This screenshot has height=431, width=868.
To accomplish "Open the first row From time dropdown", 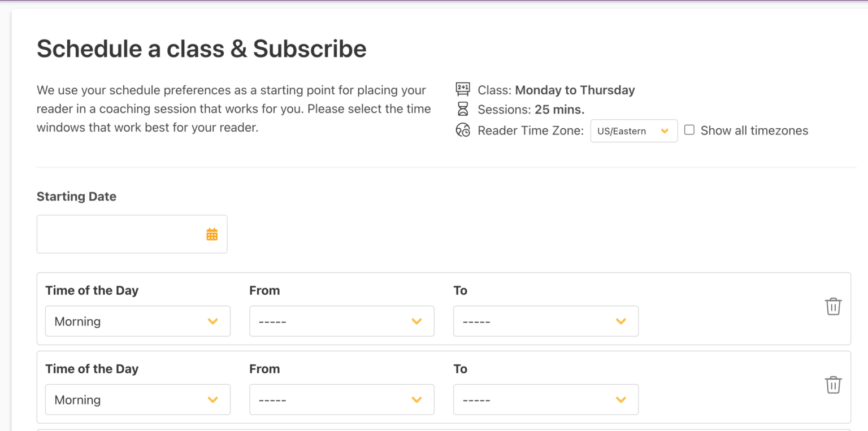I will click(x=341, y=321).
